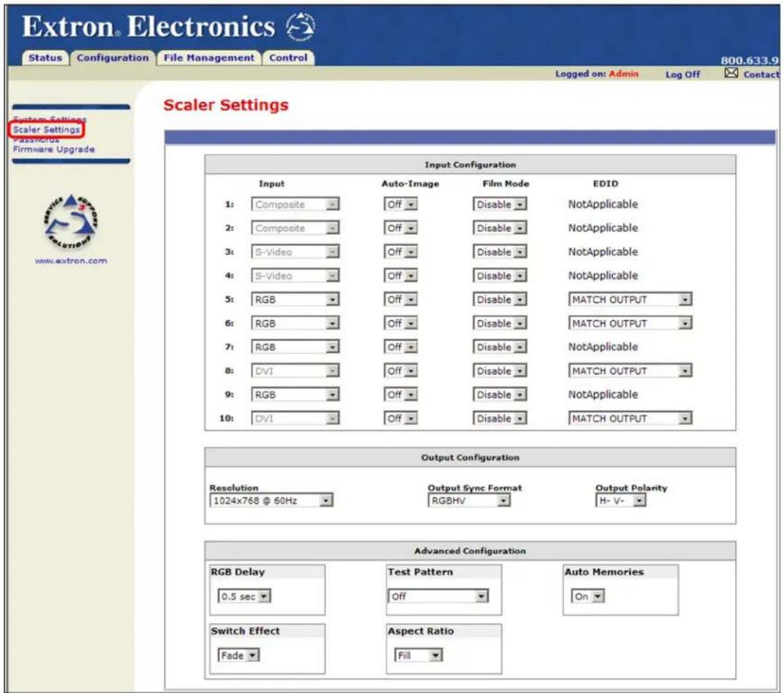Open the Input 6 signal type dropdown
Screen dimensions: 784x693
pyautogui.click(x=295, y=323)
